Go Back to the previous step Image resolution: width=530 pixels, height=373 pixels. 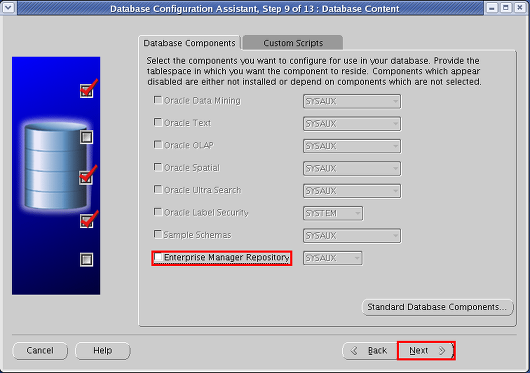[x=370, y=351]
